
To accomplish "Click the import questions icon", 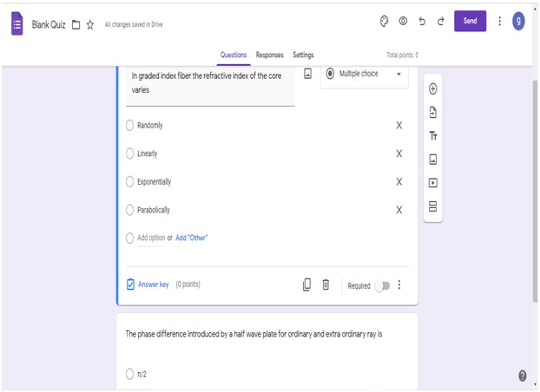I will [x=432, y=113].
